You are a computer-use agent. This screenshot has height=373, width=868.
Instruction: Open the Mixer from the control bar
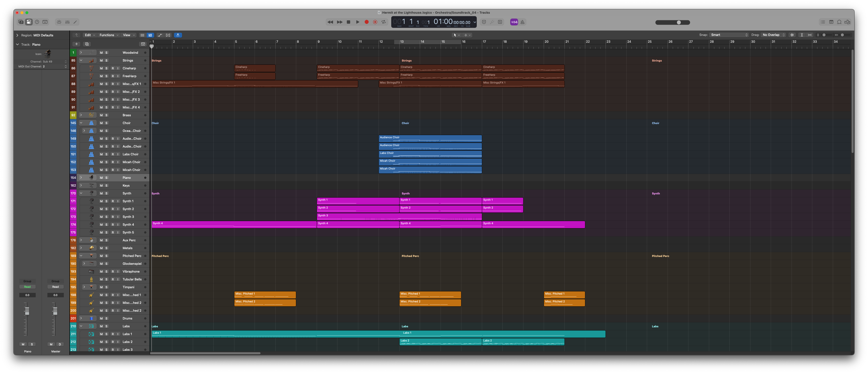coord(67,22)
